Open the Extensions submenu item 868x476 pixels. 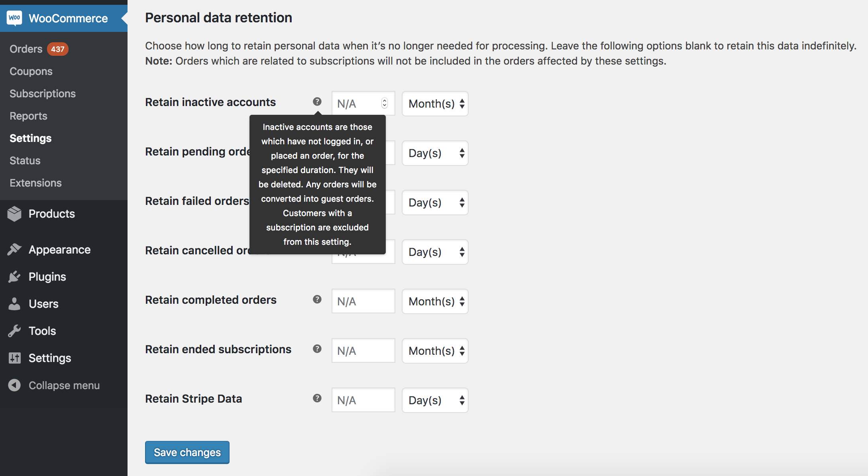coord(35,183)
